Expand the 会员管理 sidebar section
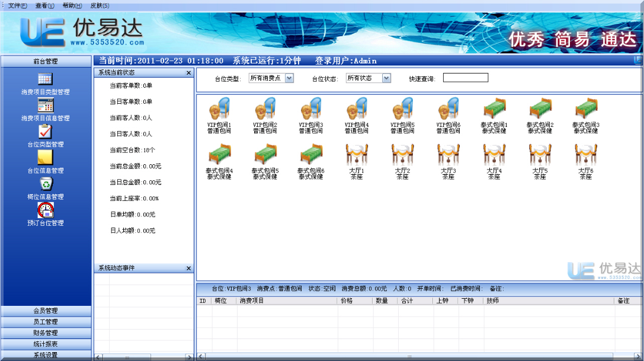 (x=46, y=311)
